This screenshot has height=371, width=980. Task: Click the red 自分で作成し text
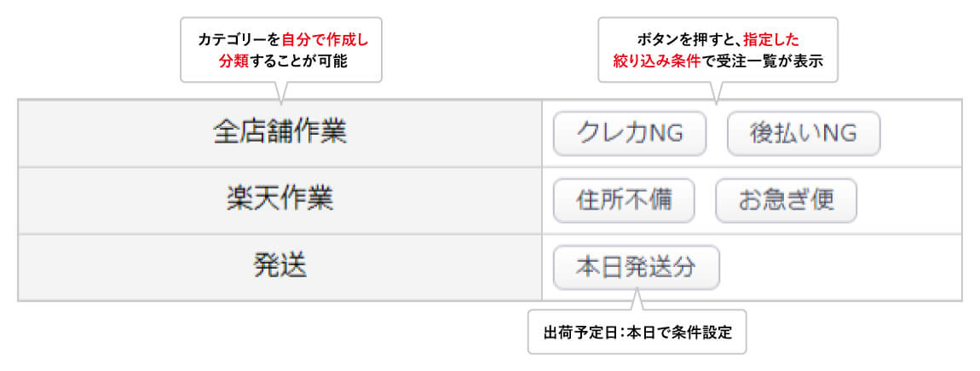[330, 39]
